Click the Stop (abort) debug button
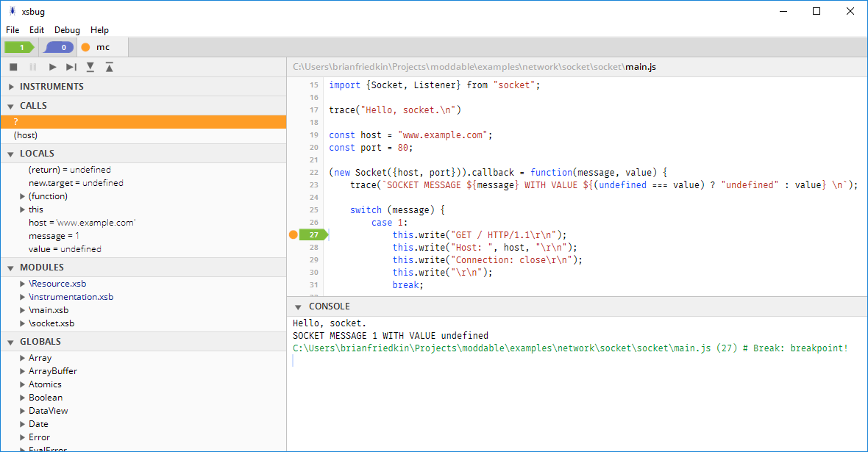 click(14, 67)
